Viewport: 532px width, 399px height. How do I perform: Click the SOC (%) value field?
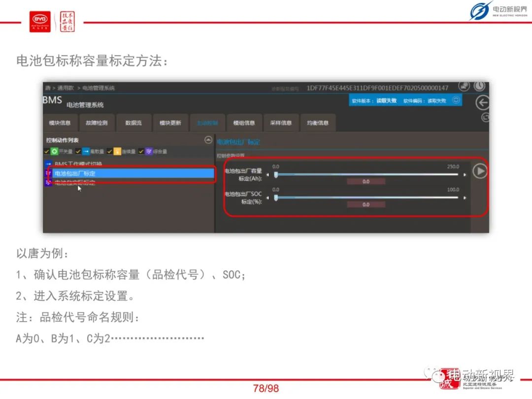tap(366, 204)
